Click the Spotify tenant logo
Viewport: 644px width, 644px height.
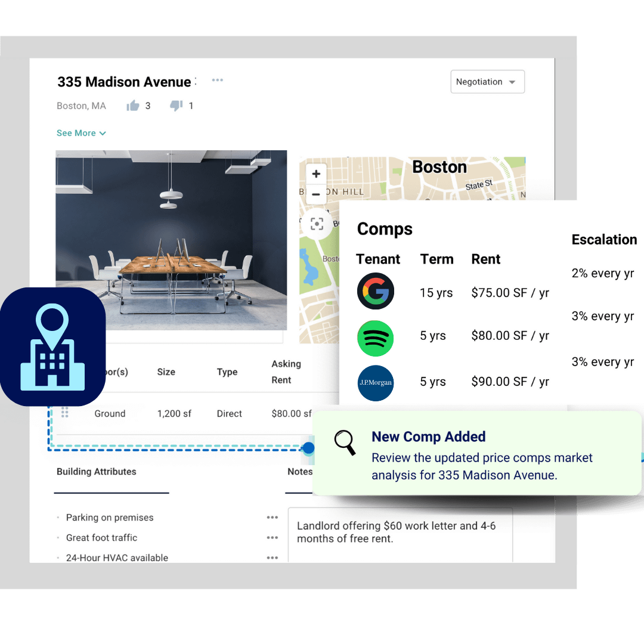(376, 339)
